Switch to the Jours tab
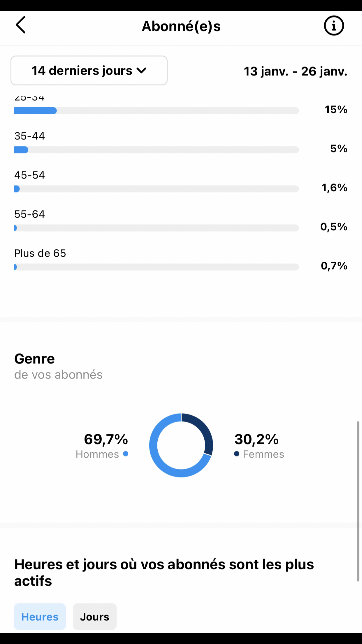This screenshot has height=644, width=362. (94, 617)
